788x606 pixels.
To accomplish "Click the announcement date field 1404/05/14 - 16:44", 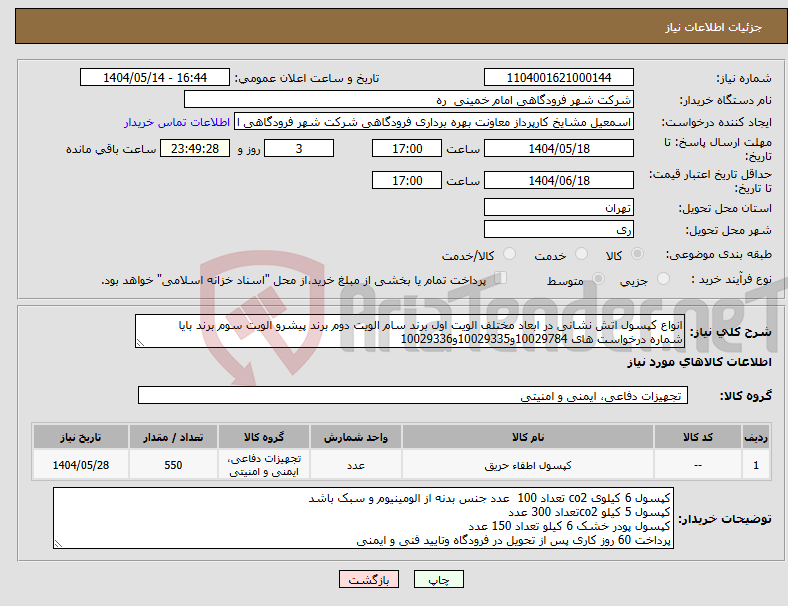I will click(155, 77).
